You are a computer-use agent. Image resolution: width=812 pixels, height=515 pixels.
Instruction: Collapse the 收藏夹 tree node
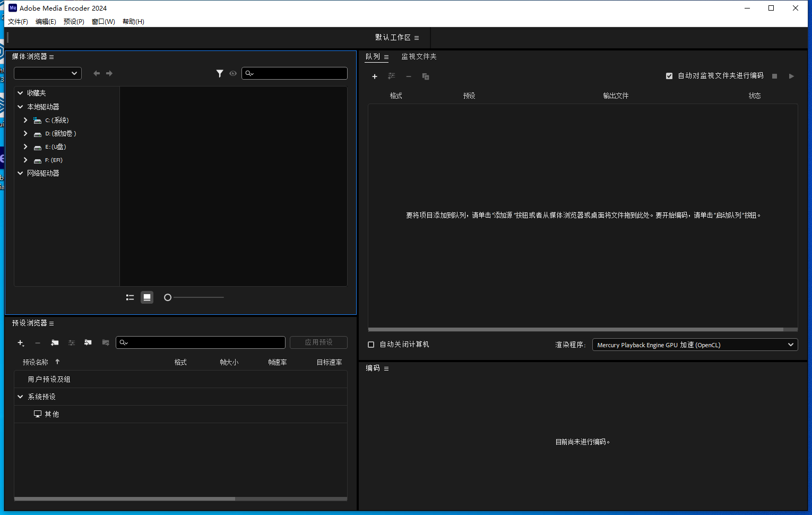pyautogui.click(x=20, y=93)
